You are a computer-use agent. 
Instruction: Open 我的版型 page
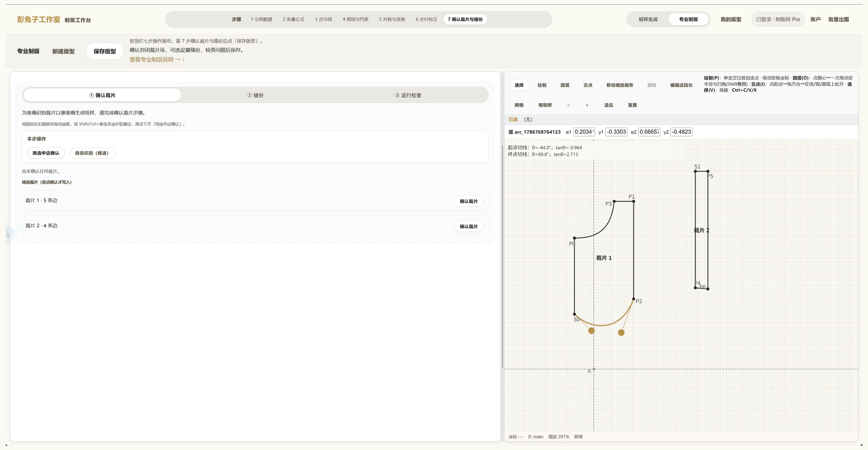[x=731, y=19]
